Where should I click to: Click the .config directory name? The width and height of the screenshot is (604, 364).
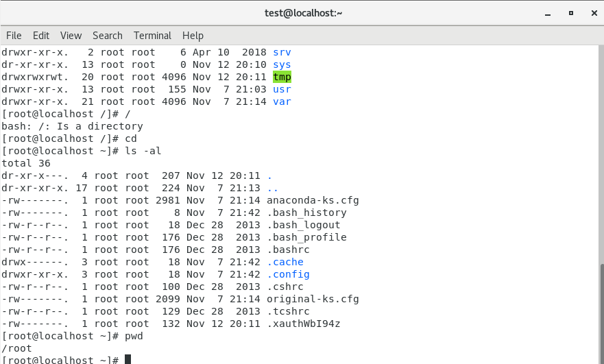click(x=288, y=274)
